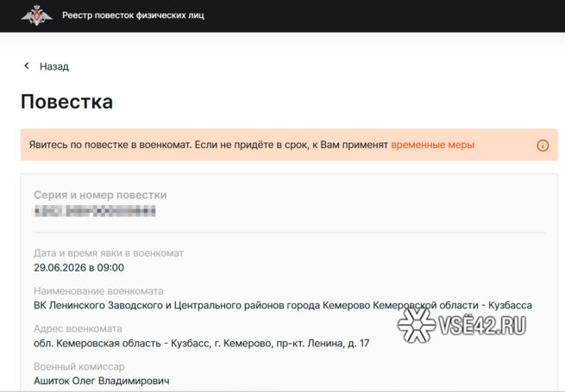This screenshot has height=392, width=565.
Task: Click the Адрес военкомата label
Action: [78, 329]
